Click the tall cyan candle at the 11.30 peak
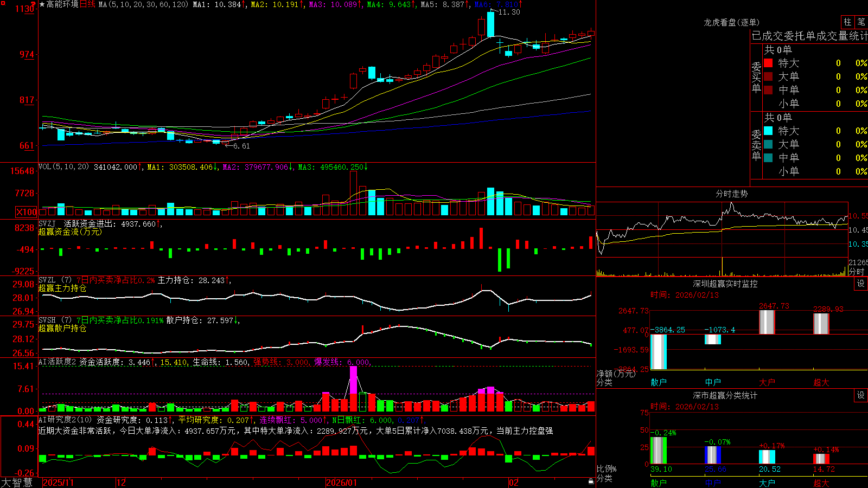 [490, 24]
